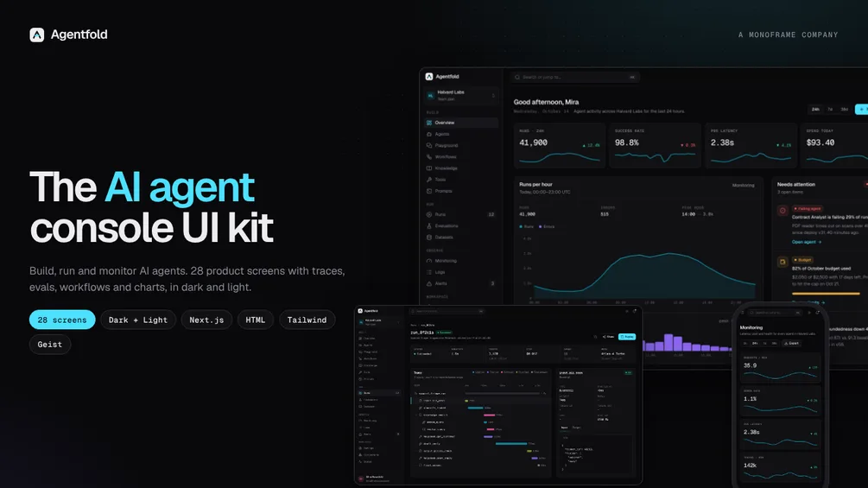The width and height of the screenshot is (868, 488).
Task: Select the 24h tab on phone Monitoring
Action: [755, 344]
